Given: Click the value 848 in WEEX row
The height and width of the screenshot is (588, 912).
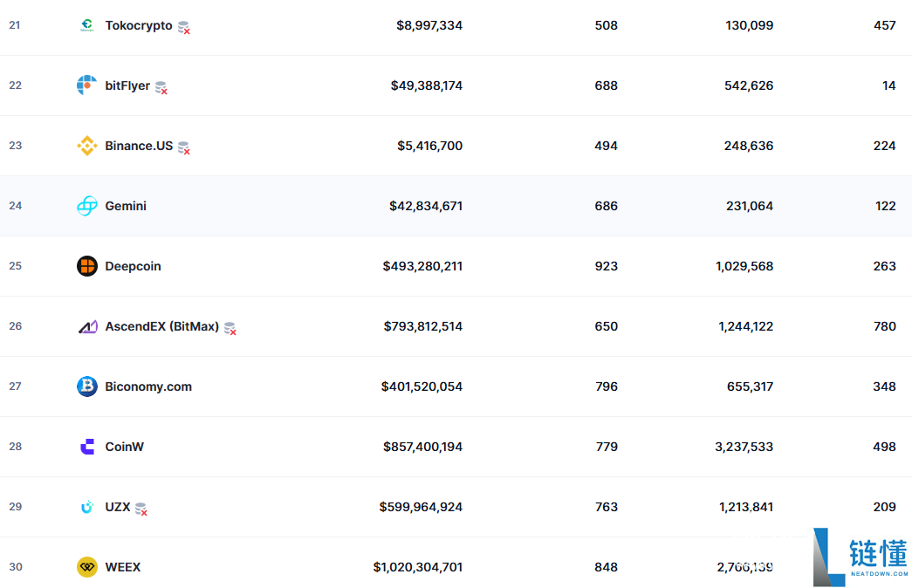Looking at the screenshot, I should (606, 567).
